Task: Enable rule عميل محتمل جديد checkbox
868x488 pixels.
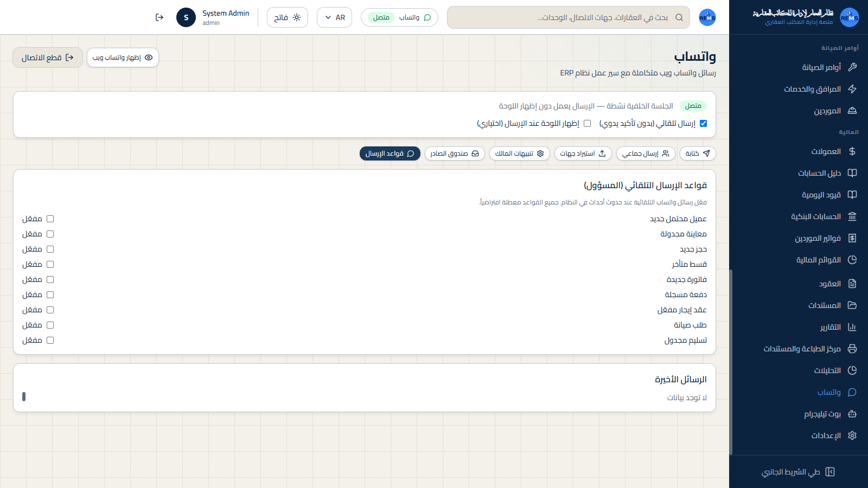Action: point(50,219)
